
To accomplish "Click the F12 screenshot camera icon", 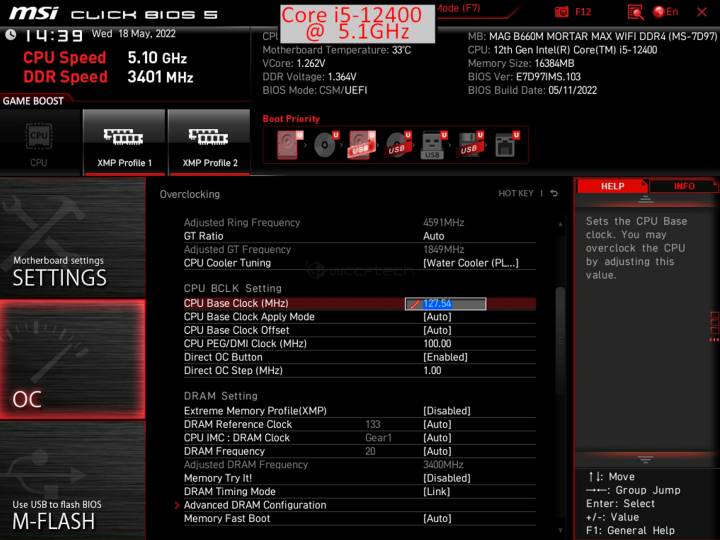I will (563, 11).
